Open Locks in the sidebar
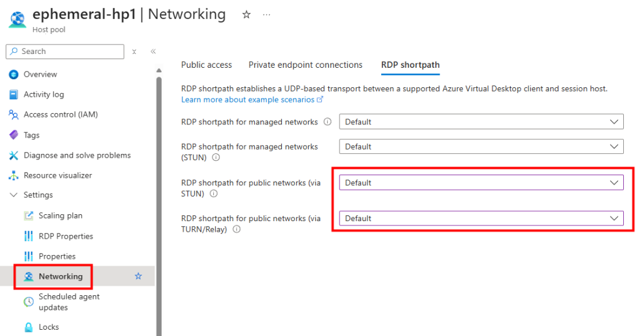The image size is (644, 336). click(49, 327)
